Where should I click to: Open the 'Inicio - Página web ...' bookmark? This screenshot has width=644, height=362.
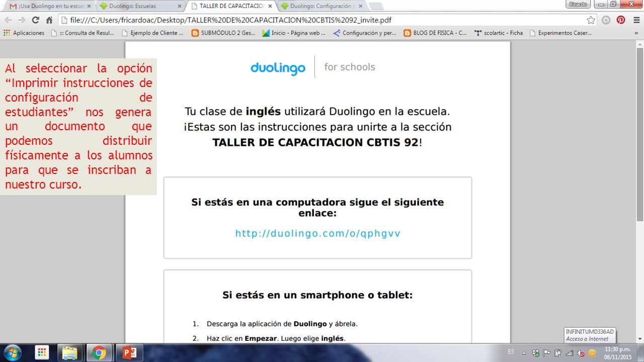click(x=293, y=33)
